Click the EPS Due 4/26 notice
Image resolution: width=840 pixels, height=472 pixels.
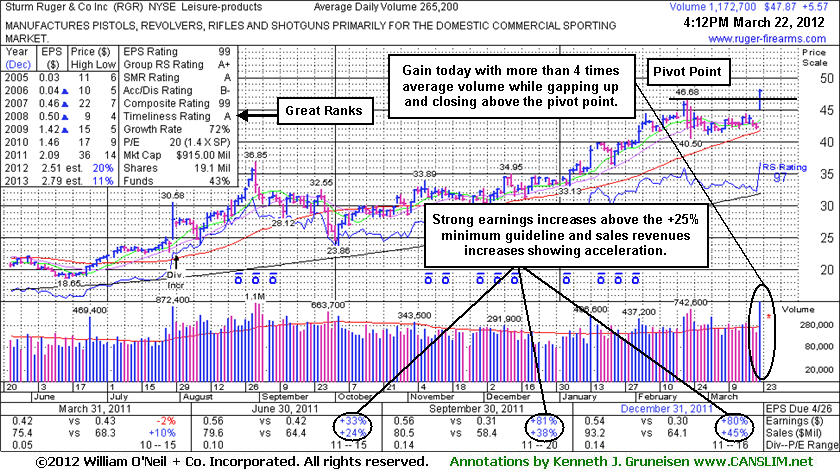[x=799, y=409]
